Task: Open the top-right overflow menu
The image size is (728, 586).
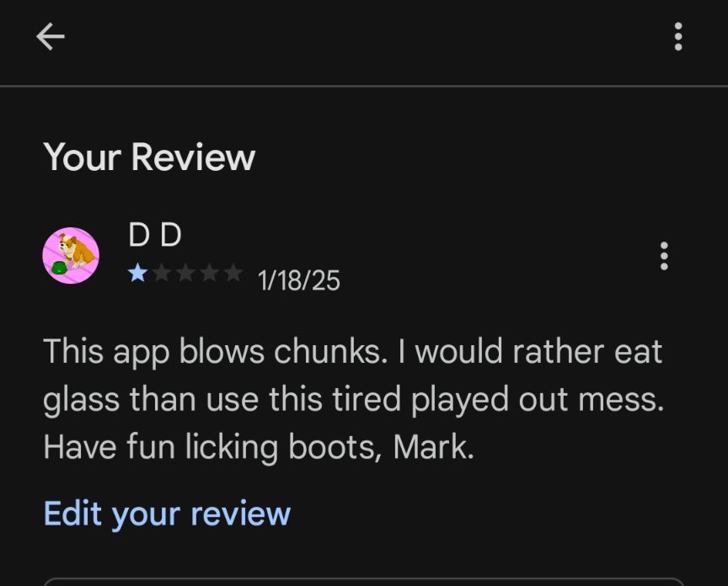Action: (x=677, y=36)
